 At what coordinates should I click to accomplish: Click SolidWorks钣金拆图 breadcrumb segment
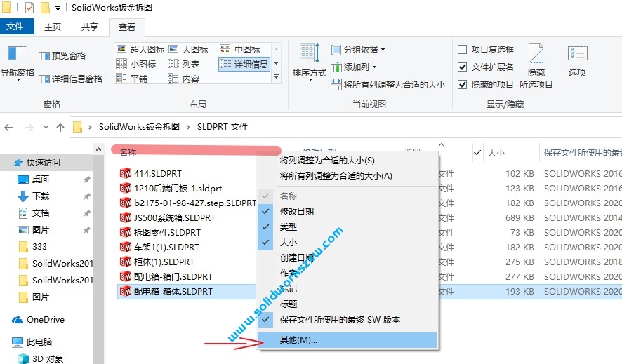pyautogui.click(x=139, y=127)
